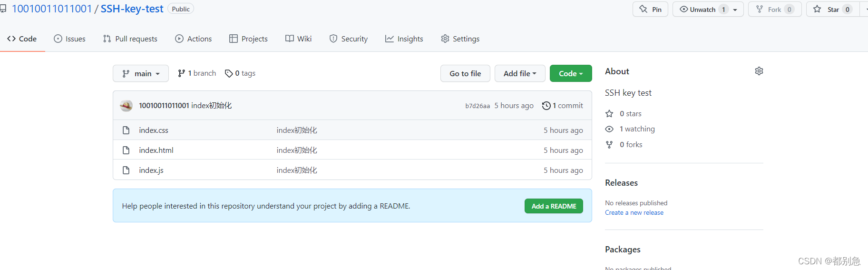Image resolution: width=868 pixels, height=270 pixels.
Task: Click the tag icon next to tags
Action: pyautogui.click(x=229, y=73)
